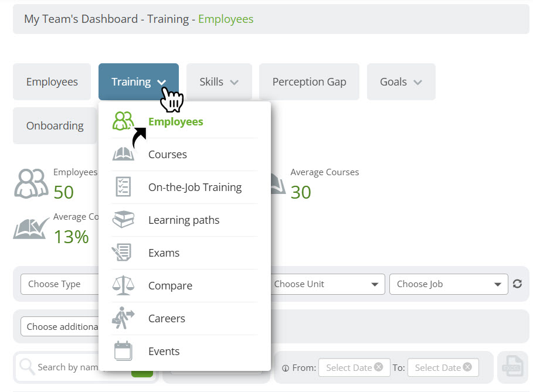533x392 pixels.
Task: Open the Choose Unit dropdown
Action: (328, 284)
